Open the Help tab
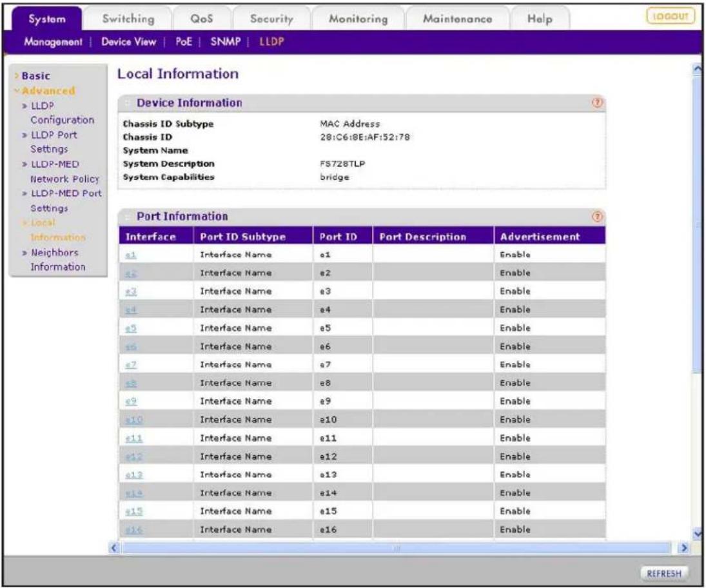 coord(540,19)
